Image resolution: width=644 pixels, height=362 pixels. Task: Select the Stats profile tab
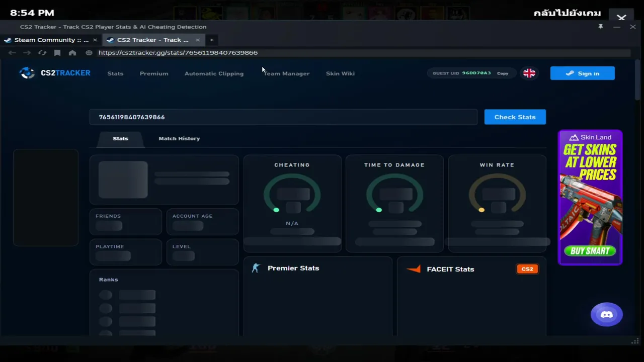[120, 139]
